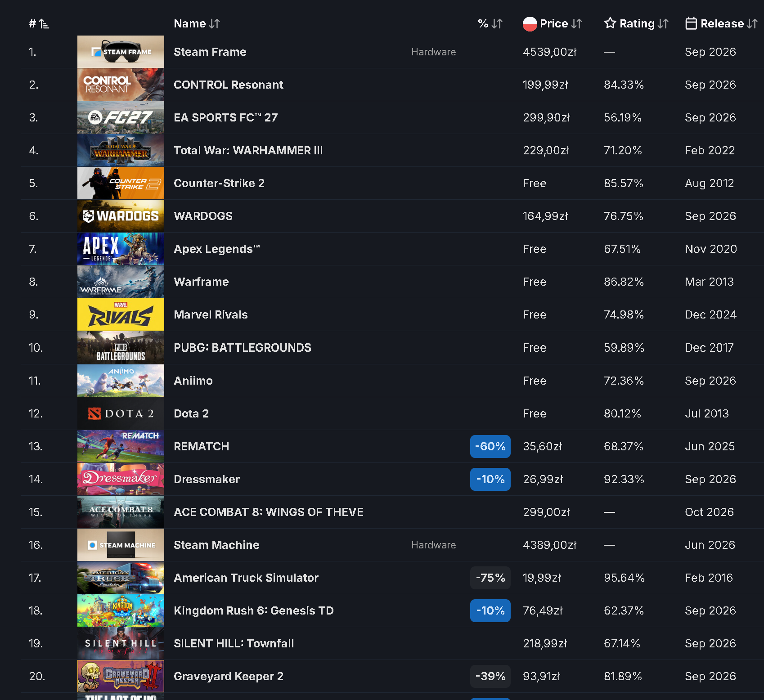This screenshot has height=700, width=764.
Task: Open the Dota 2 logo thumbnail
Action: [x=121, y=413]
